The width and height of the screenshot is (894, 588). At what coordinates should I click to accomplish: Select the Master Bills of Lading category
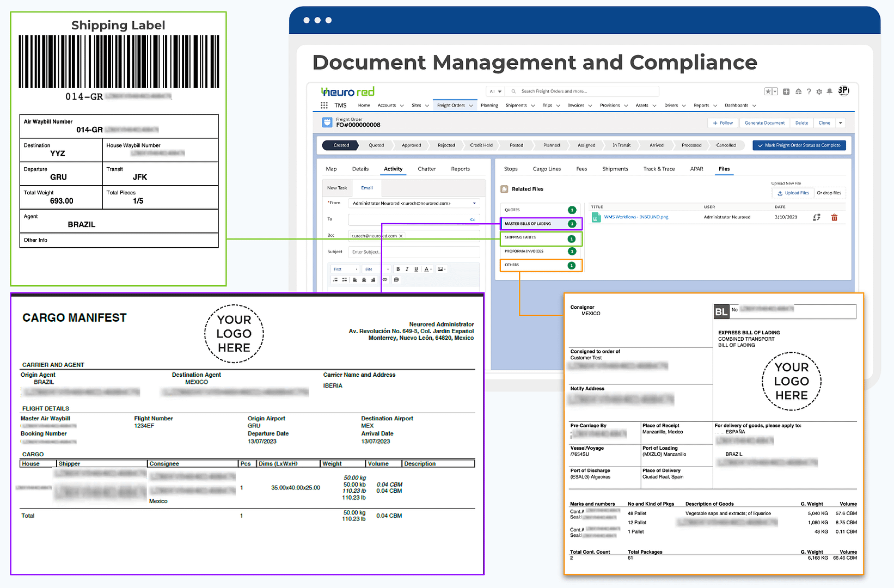541,224
